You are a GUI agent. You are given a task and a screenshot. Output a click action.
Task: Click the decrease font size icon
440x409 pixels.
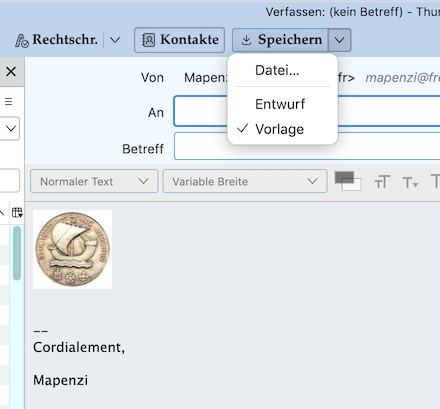[410, 183]
